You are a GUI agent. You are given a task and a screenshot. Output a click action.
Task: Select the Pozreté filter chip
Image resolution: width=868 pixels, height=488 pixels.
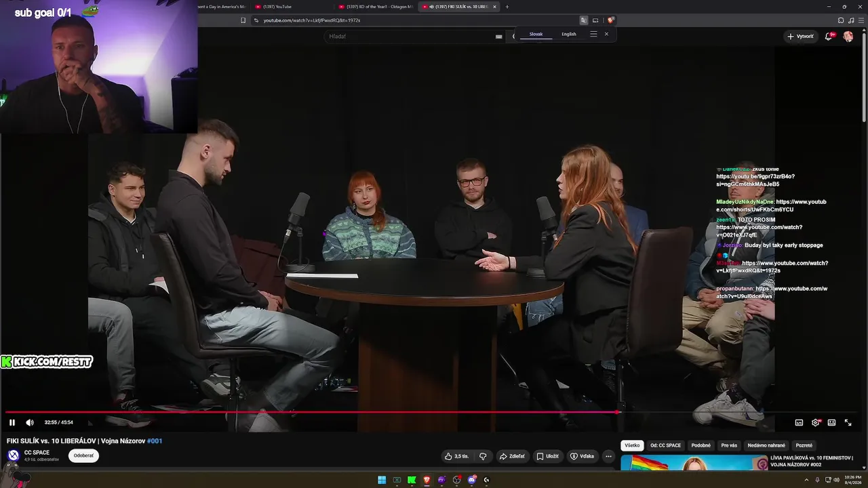coord(804,445)
